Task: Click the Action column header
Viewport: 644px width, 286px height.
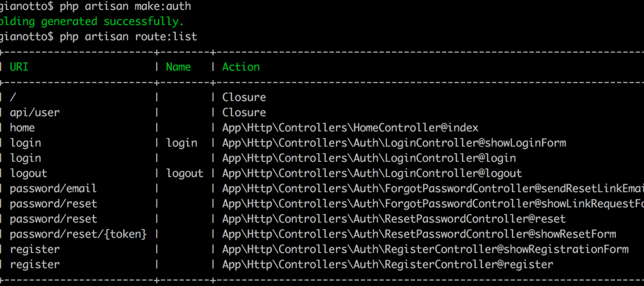Action: (x=241, y=67)
